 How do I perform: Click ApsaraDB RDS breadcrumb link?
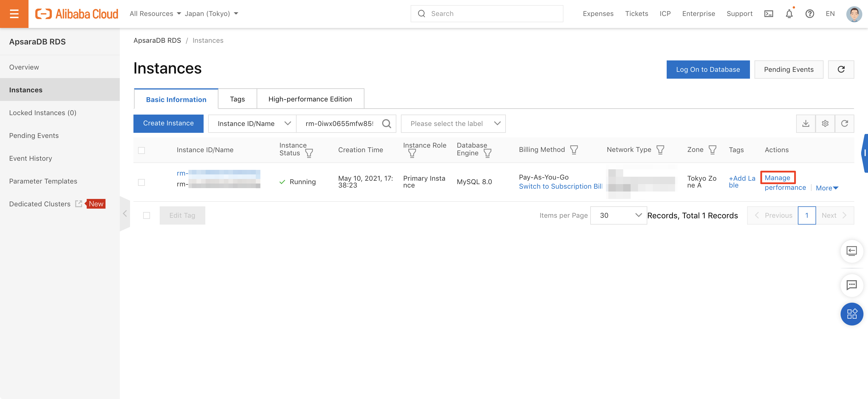157,40
